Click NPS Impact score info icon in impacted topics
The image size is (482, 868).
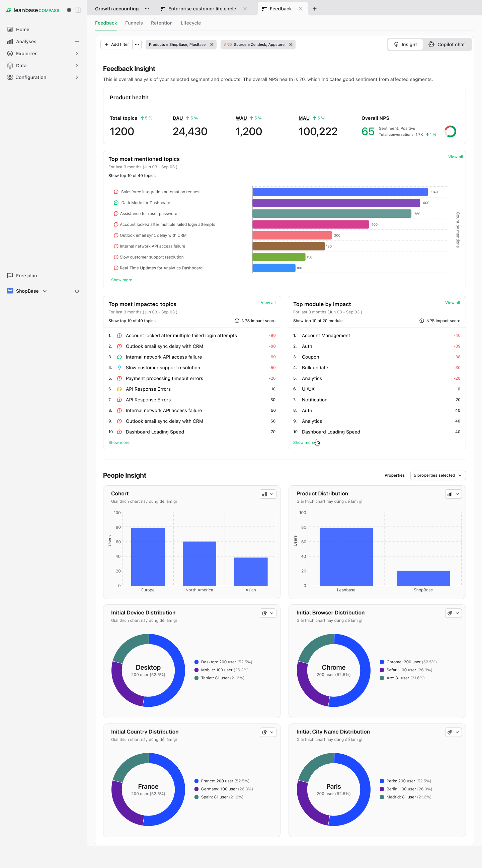[237, 321]
